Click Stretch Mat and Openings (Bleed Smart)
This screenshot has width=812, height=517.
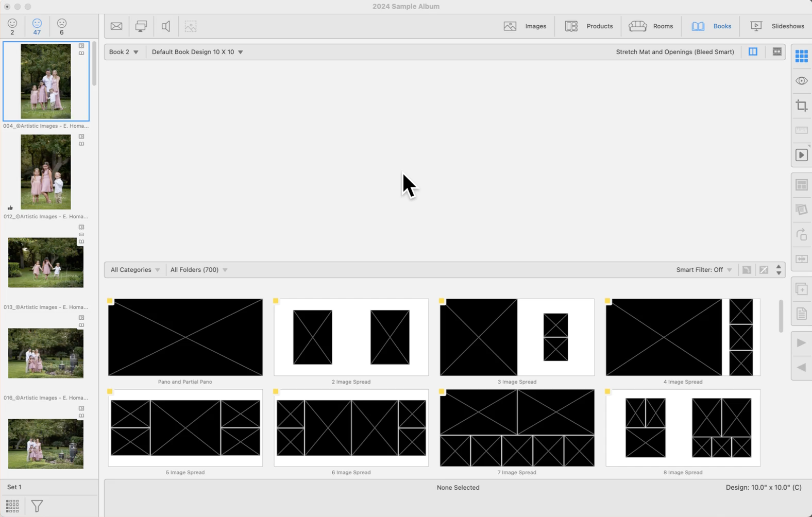[674, 52]
